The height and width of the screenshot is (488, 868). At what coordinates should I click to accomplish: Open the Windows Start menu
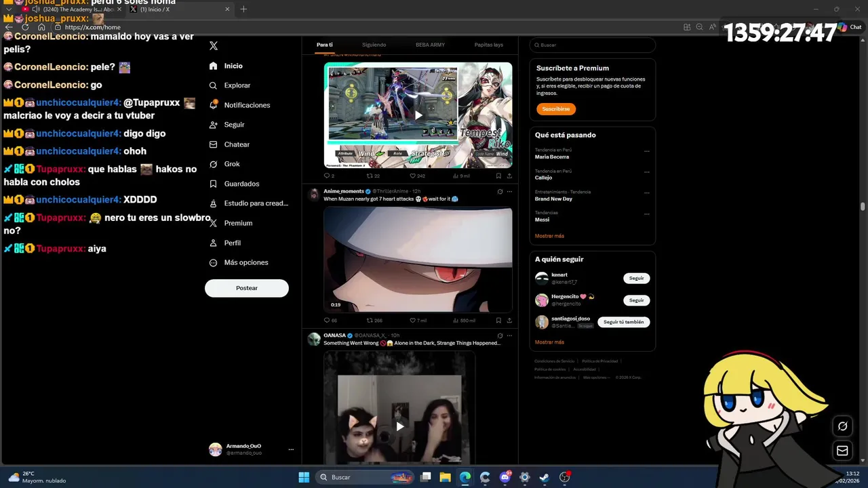(304, 477)
